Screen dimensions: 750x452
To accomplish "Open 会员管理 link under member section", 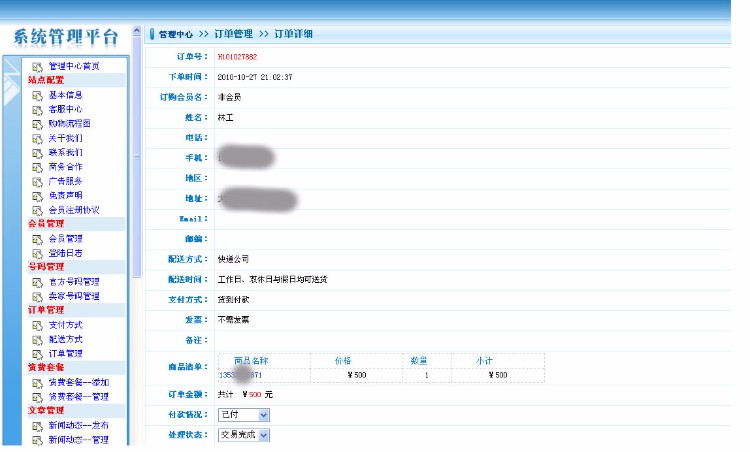I will click(x=66, y=239).
